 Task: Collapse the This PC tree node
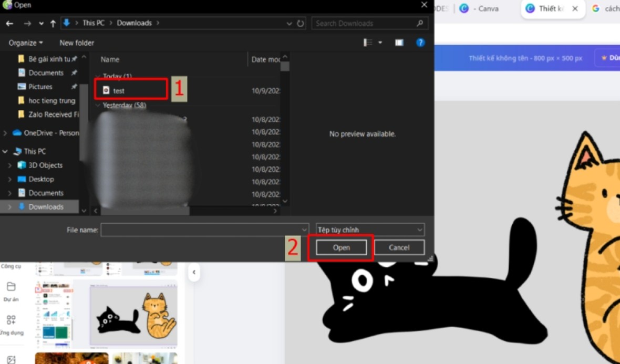click(5, 151)
